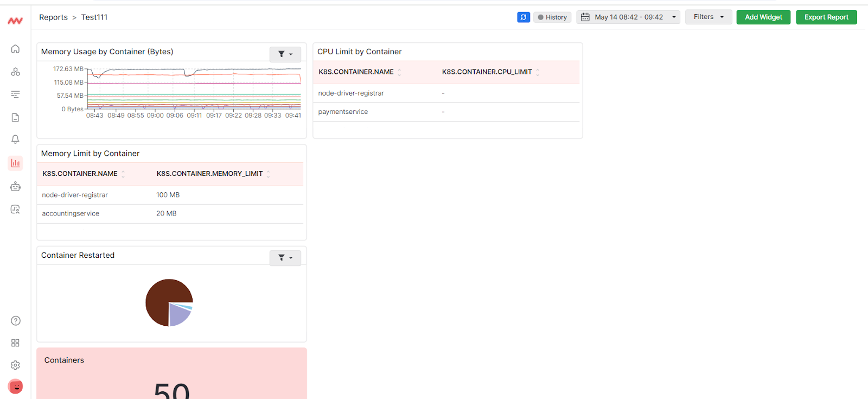This screenshot has height=399, width=868.
Task: Click the Export Report button
Action: click(826, 17)
